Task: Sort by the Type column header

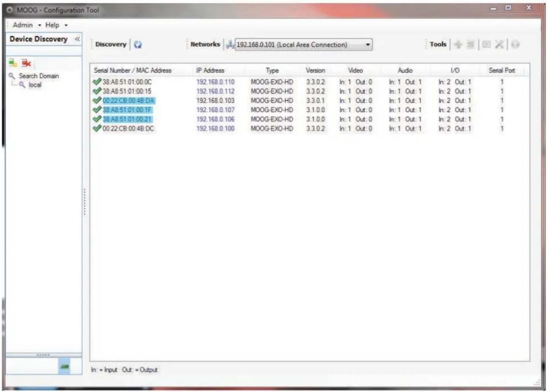Action: (272, 71)
